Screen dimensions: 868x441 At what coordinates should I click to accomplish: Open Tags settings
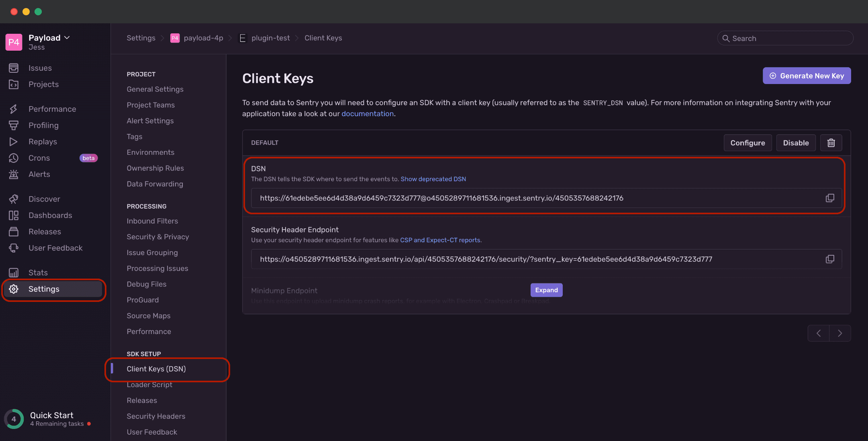click(135, 137)
